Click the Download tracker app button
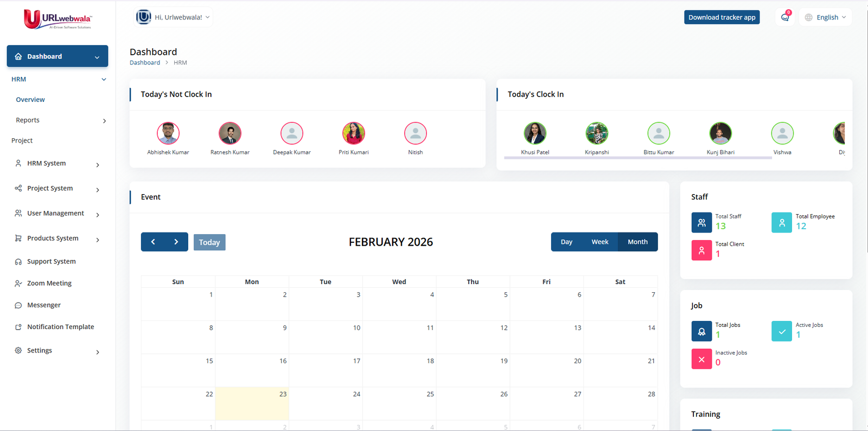This screenshot has height=431, width=868. (722, 17)
